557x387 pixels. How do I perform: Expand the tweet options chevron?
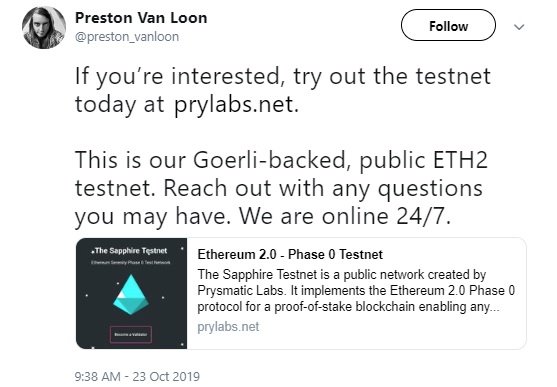click(x=519, y=27)
